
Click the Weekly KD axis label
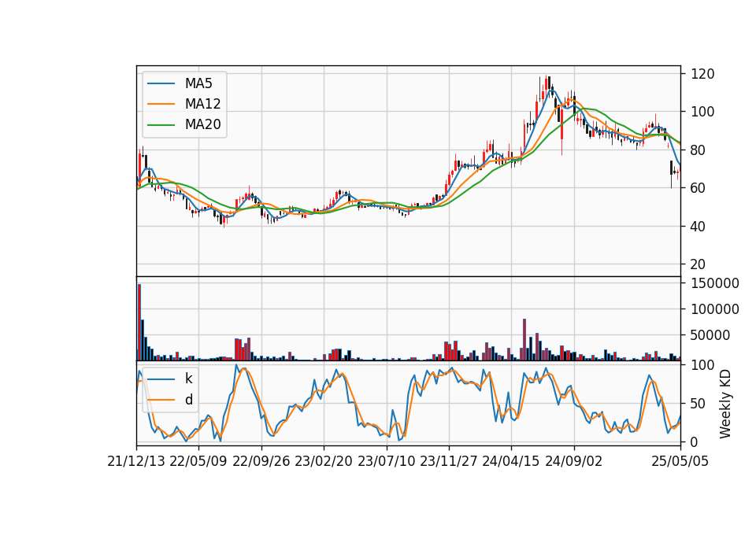pyautogui.click(x=725, y=404)
